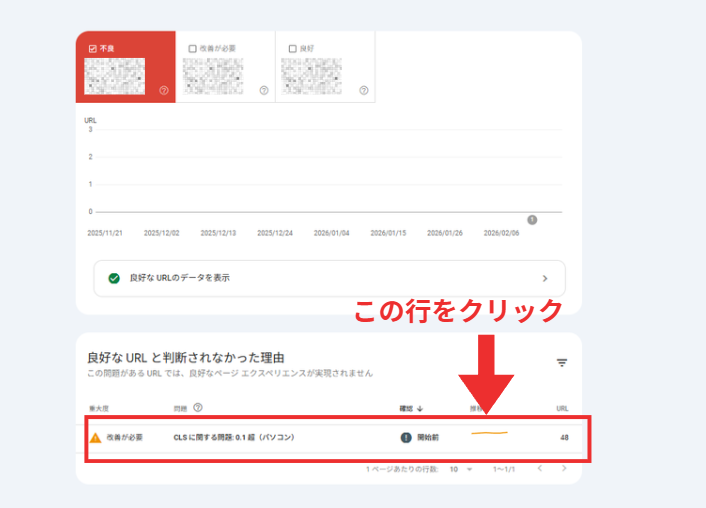The width and height of the screenshot is (706, 508).
Task: Uncheck the 不良 checkbox
Action: 92,48
